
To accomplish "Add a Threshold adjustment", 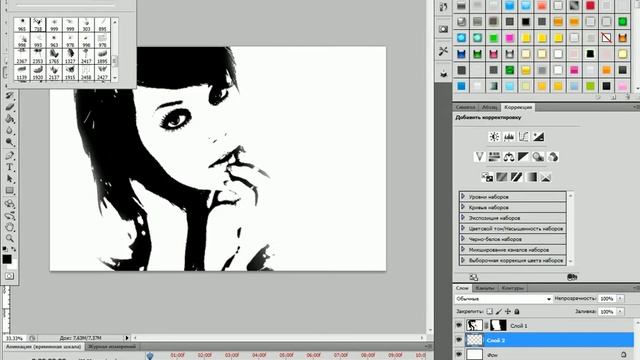I will coord(516,177).
